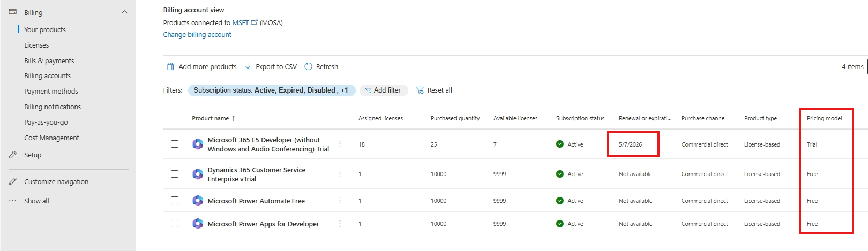
Task: Click Active status icon for Power Apps row
Action: pyautogui.click(x=560, y=224)
